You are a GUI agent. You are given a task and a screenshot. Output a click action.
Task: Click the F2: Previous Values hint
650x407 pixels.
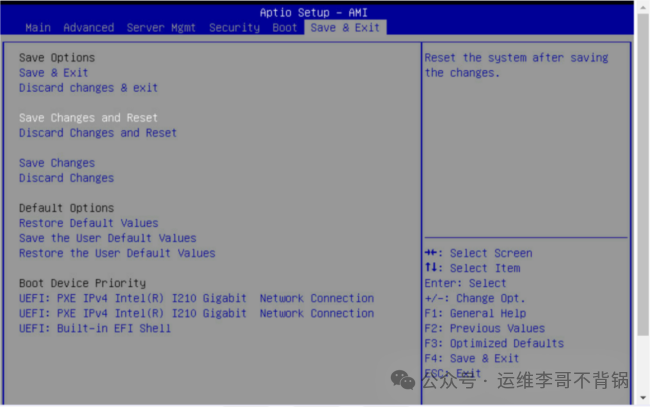(485, 329)
